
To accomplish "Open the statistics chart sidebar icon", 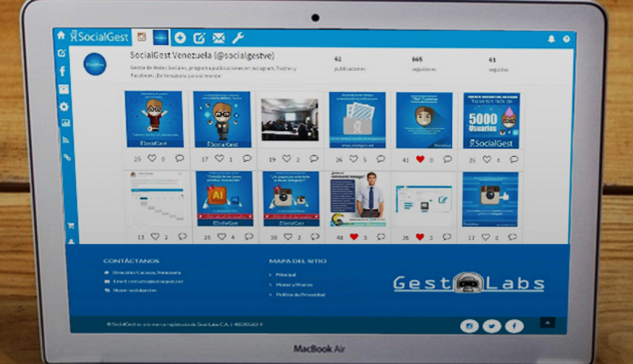I will tap(66, 123).
